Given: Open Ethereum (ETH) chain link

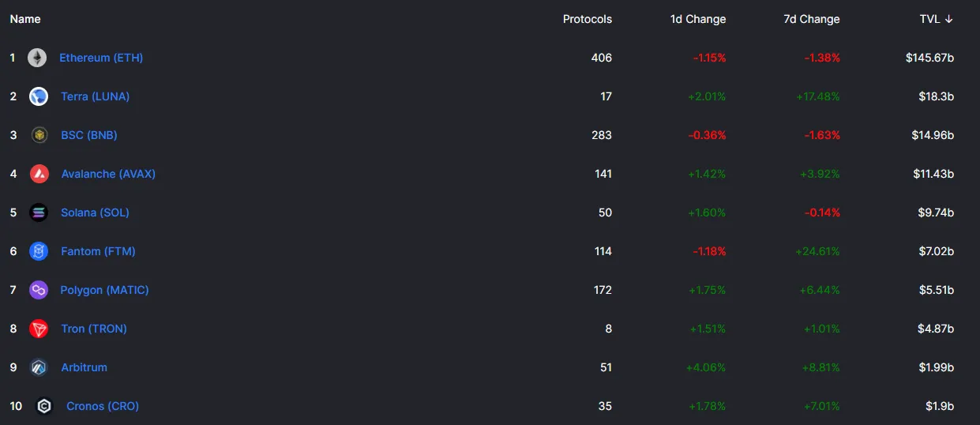Looking at the screenshot, I should click(x=101, y=58).
